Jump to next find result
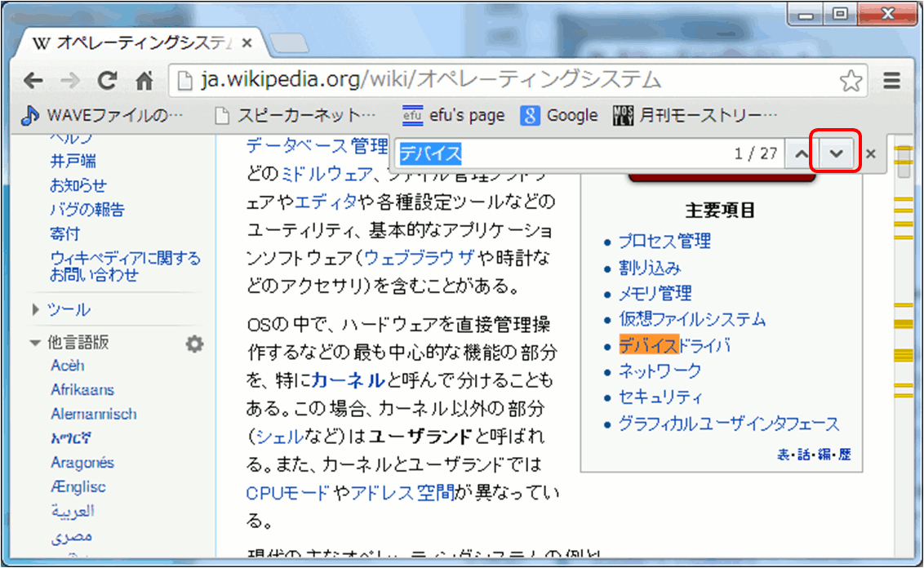924x568 pixels. [x=835, y=154]
